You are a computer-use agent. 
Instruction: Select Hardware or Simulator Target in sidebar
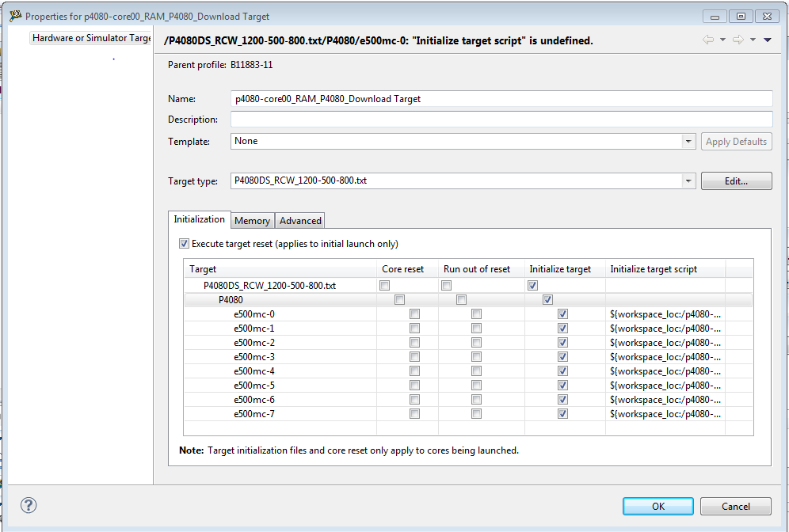click(91, 38)
